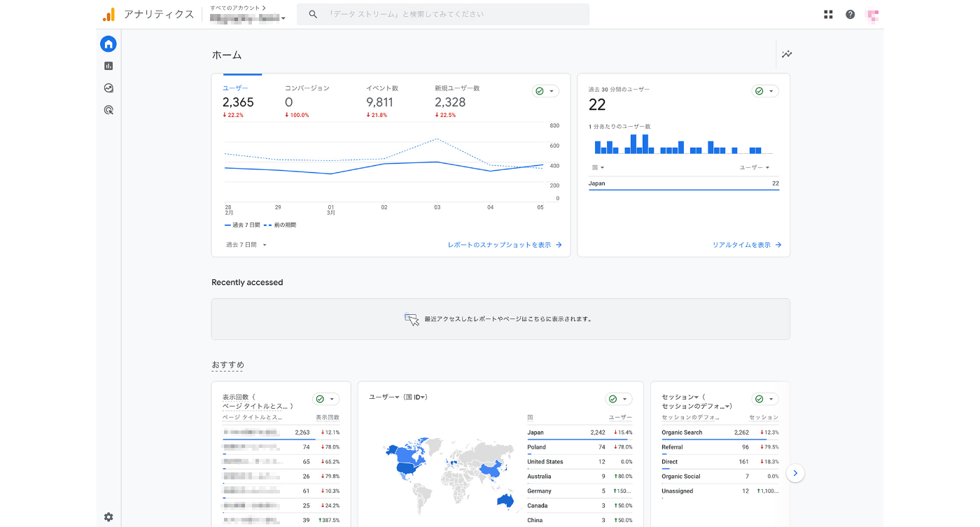Open リアルタイムを表示 link
980x527 pixels.
point(746,245)
